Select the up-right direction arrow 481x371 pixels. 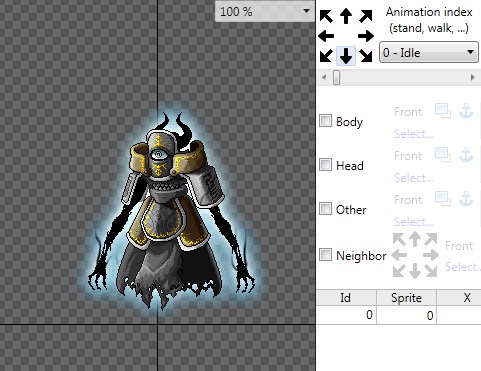pos(366,16)
